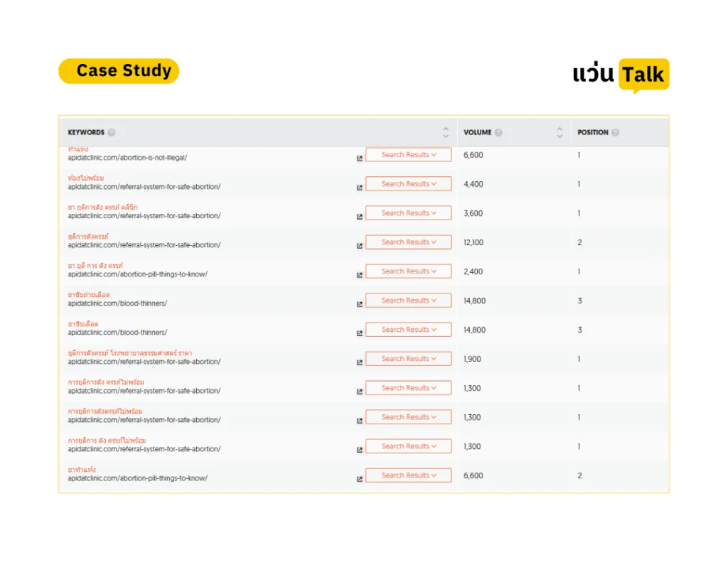This screenshot has height=582, width=728.
Task: Click external link icon beside first blood-thinners row
Action: pyautogui.click(x=359, y=304)
